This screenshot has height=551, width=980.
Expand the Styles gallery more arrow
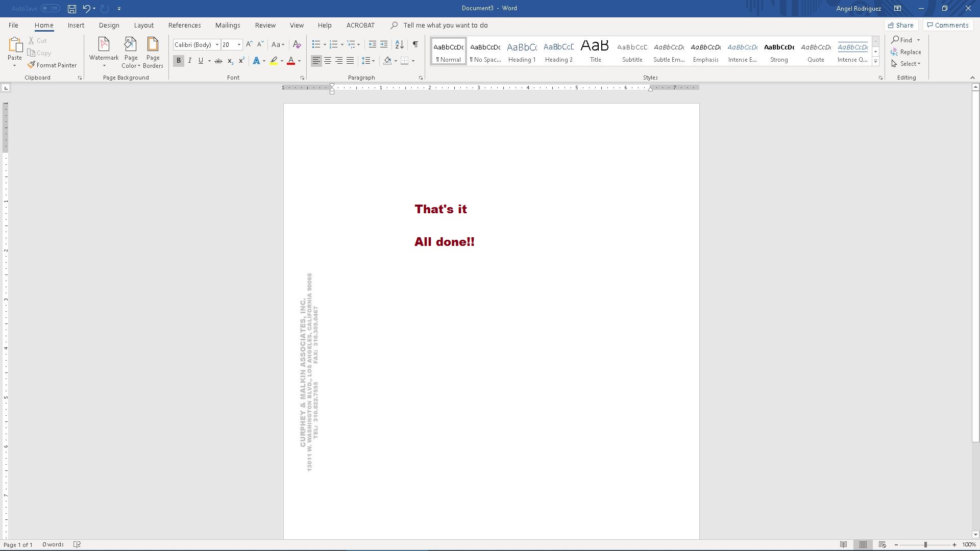875,61
